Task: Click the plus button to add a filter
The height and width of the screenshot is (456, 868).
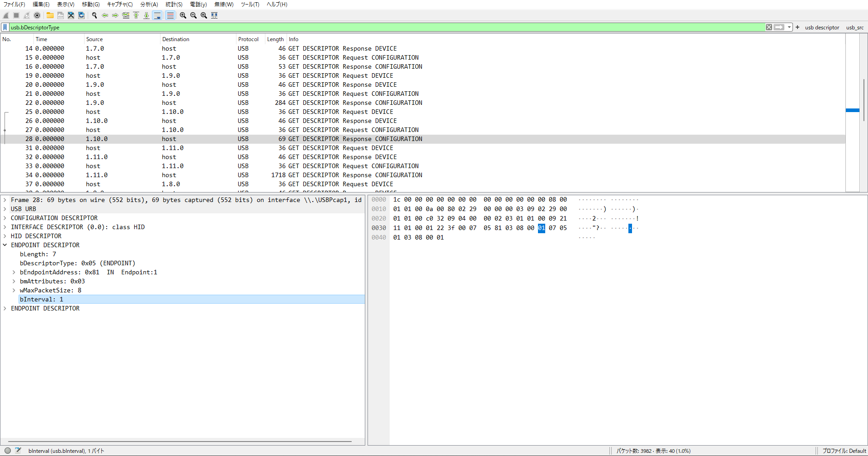Action: point(797,27)
